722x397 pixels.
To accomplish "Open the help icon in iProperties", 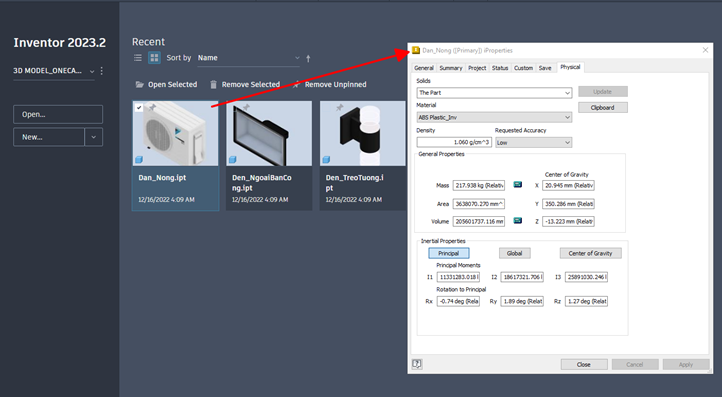I will coord(417,364).
